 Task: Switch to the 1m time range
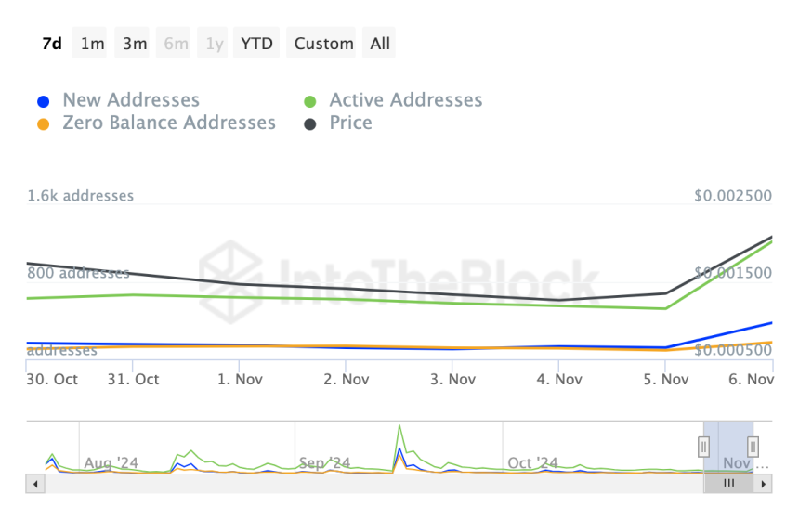(92, 44)
